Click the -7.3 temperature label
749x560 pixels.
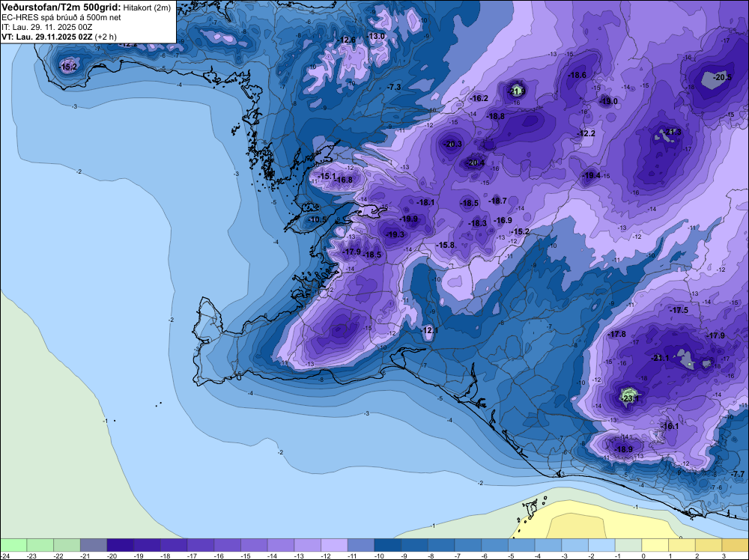(395, 87)
